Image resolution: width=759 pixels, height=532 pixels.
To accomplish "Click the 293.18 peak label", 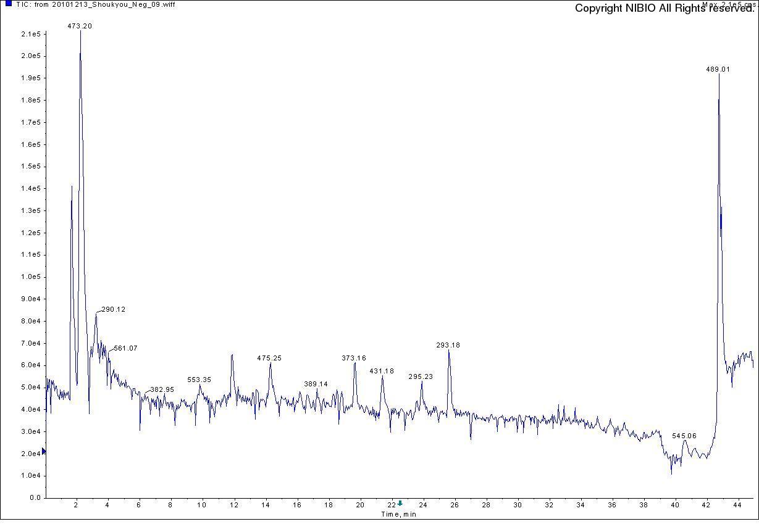I will [448, 345].
